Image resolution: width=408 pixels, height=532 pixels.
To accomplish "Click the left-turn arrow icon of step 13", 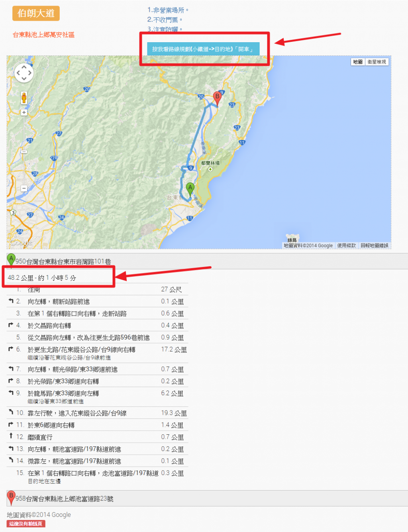I will (x=11, y=448).
